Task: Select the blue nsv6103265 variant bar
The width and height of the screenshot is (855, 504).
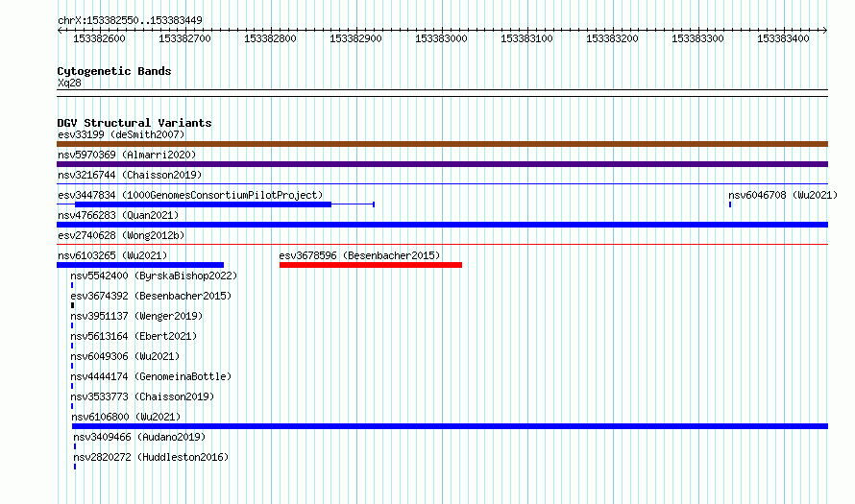Action: pyautogui.click(x=140, y=265)
